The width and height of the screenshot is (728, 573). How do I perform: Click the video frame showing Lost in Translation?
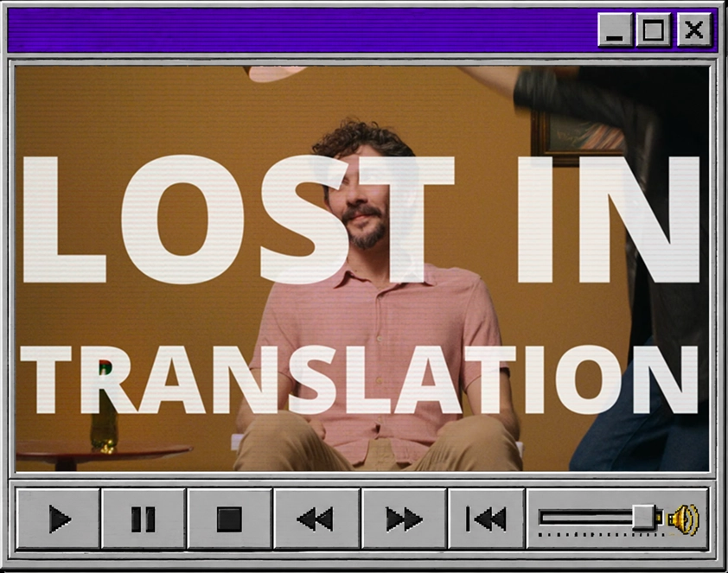[x=362, y=268]
